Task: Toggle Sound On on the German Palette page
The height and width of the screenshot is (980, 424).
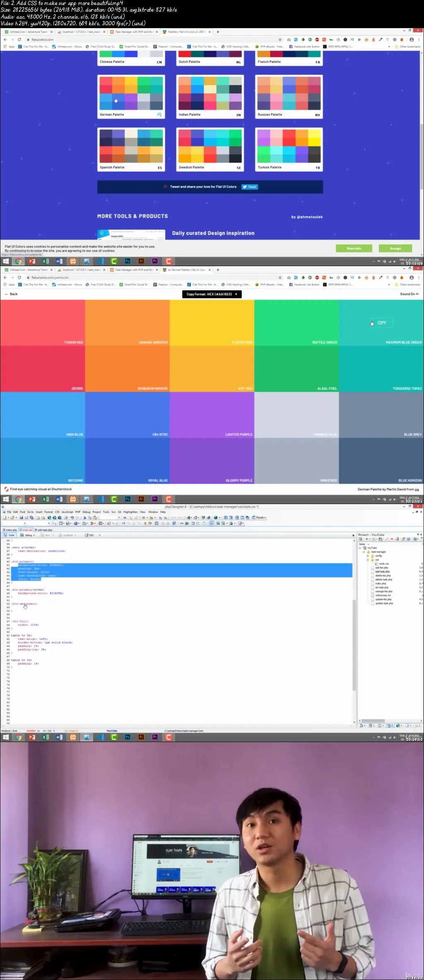Action: coord(409,294)
